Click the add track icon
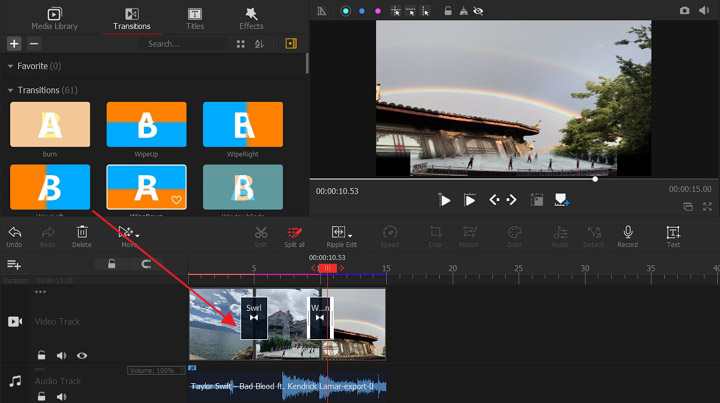Viewport: 720px width, 403px height. 14,264
